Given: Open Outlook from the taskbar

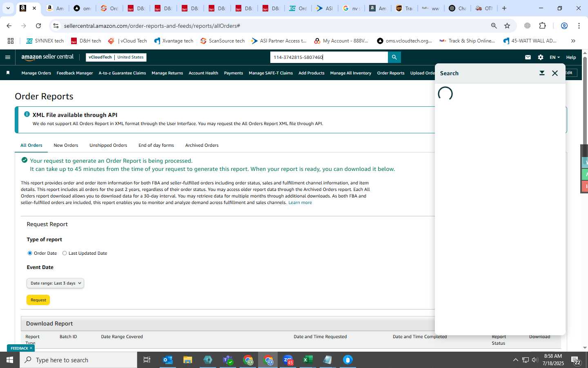Looking at the screenshot, I should click(168, 360).
